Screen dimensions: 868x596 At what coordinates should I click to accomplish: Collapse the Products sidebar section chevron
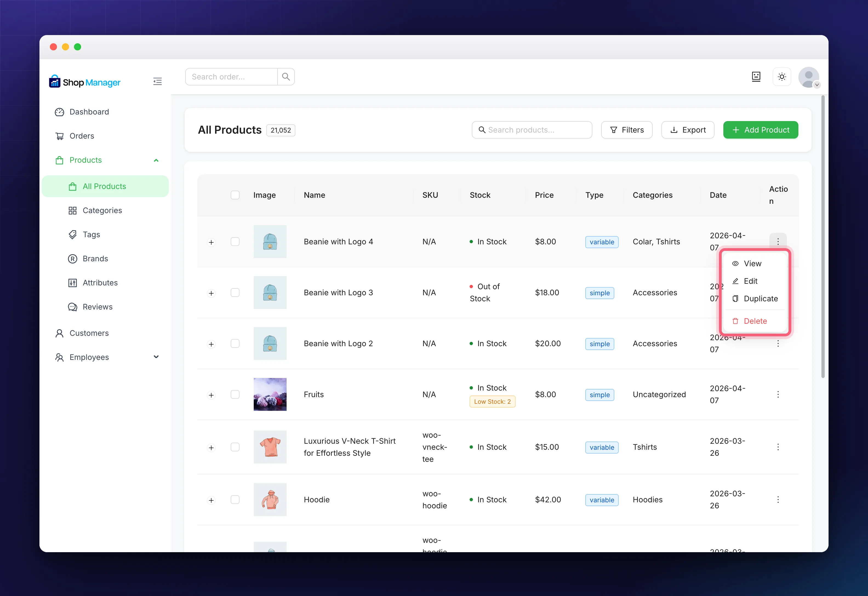[156, 160]
